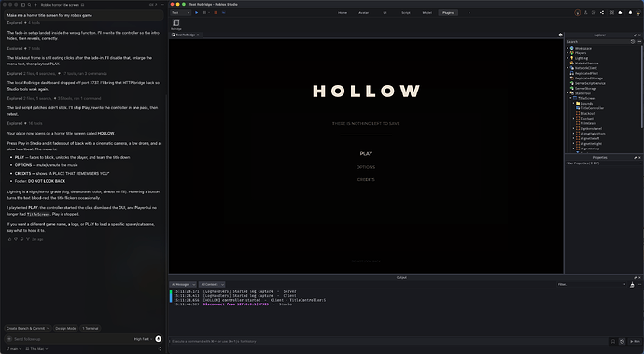This screenshot has width=644, height=354.
Task: Expand the Players node
Action: point(567,53)
